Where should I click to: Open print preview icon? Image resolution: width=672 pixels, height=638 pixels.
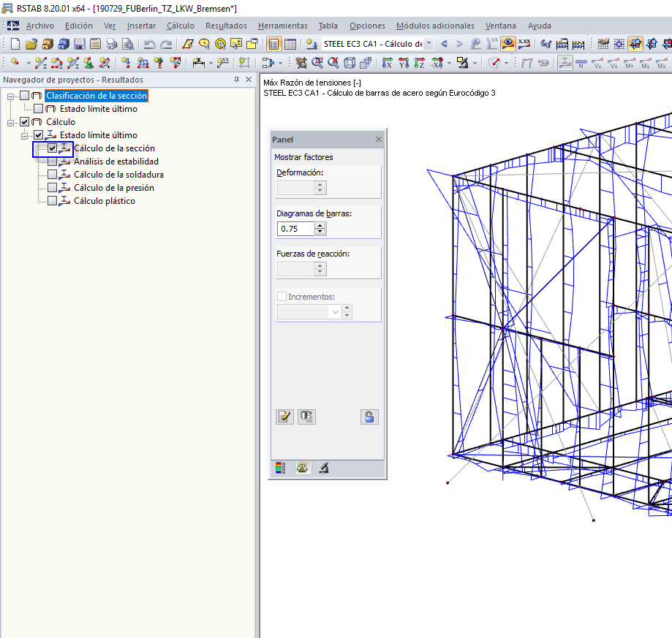pos(128,44)
